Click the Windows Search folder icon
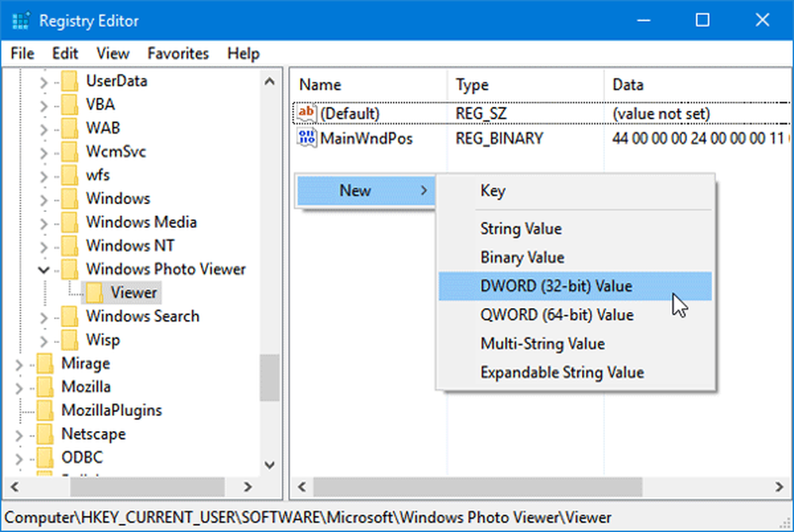The image size is (794, 532). [71, 317]
